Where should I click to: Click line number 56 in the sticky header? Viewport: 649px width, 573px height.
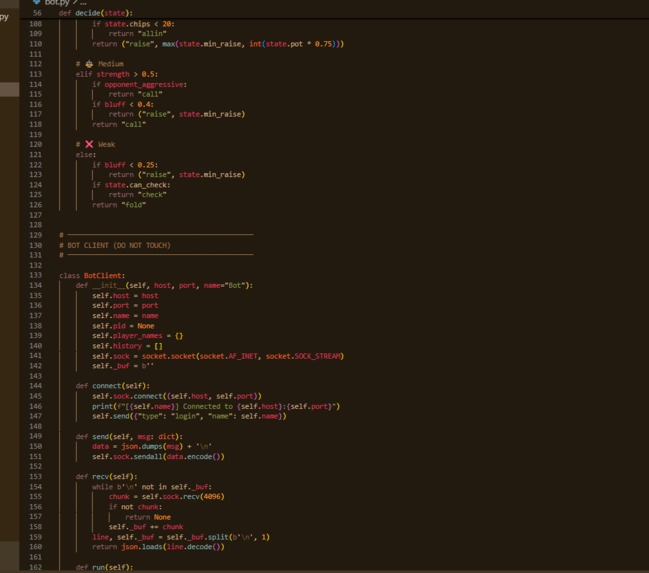point(37,13)
